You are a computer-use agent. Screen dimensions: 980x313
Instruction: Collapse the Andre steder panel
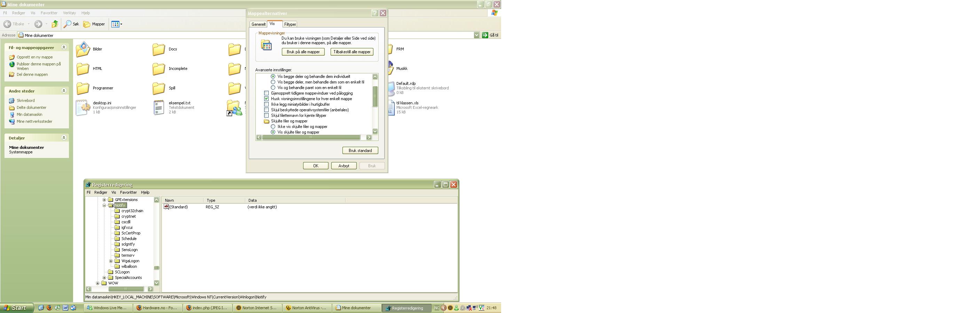pyautogui.click(x=64, y=91)
